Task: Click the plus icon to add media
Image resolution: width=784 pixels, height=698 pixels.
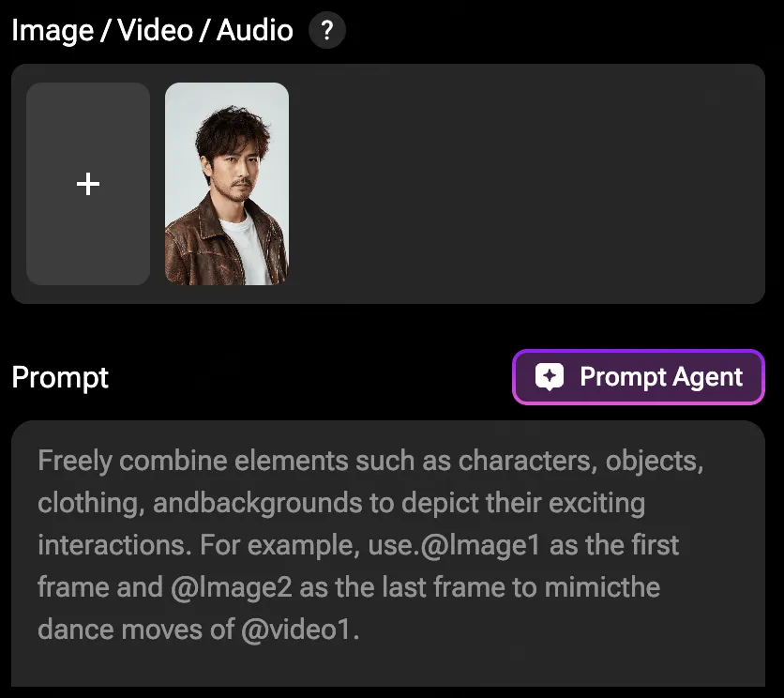Action: point(88,184)
